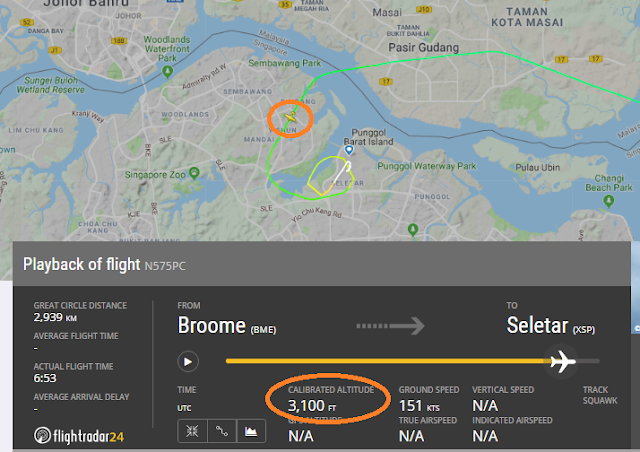Click the N575PC flight identifier
The height and width of the screenshot is (452, 640).
(165, 266)
